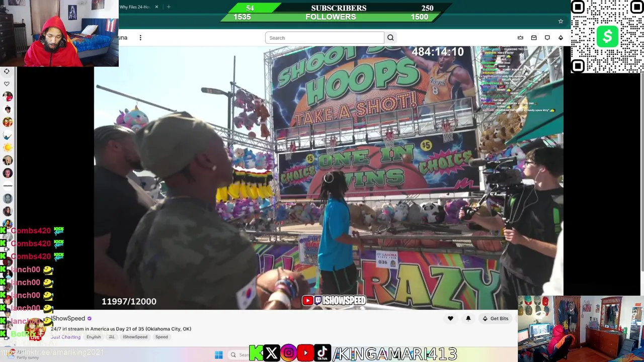This screenshot has height=362, width=644.
Task: Click the green Kick logo in overlay
Action: (256, 353)
